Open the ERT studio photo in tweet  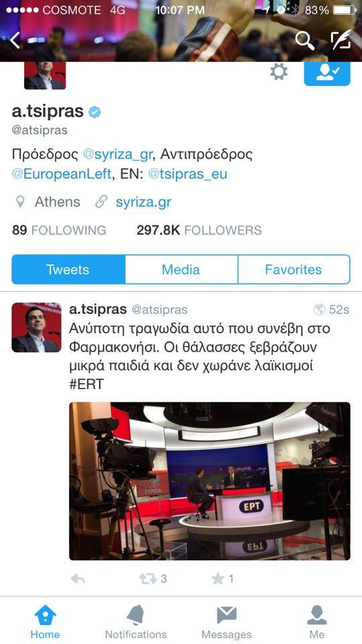(210, 481)
